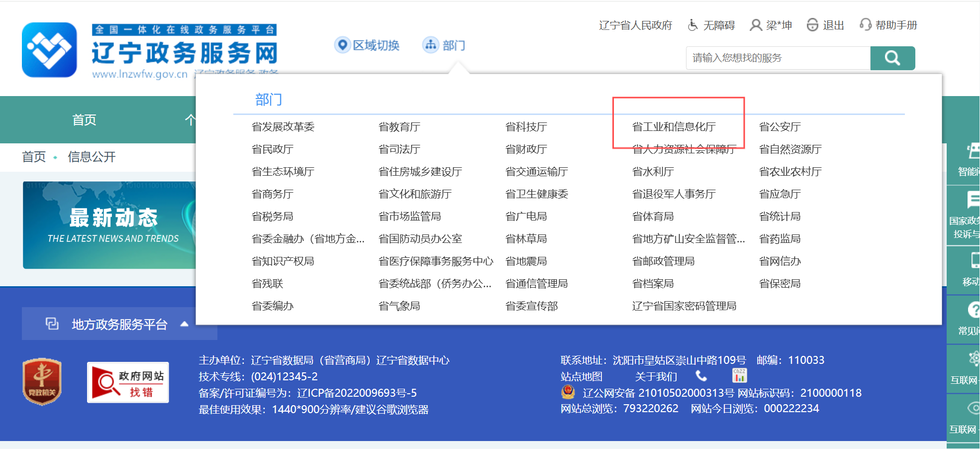The image size is (980, 449).
Task: Open the 辽宁省人民政府 link
Action: tap(635, 25)
